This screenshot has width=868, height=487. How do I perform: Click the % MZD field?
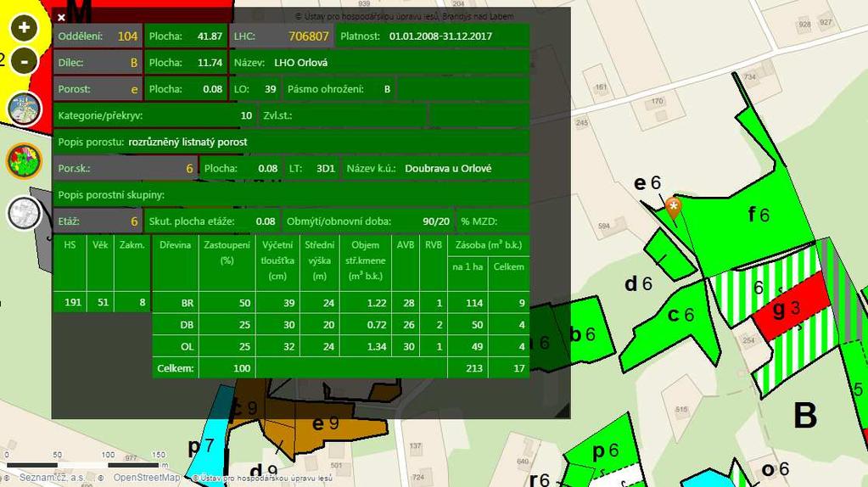[x=493, y=221]
